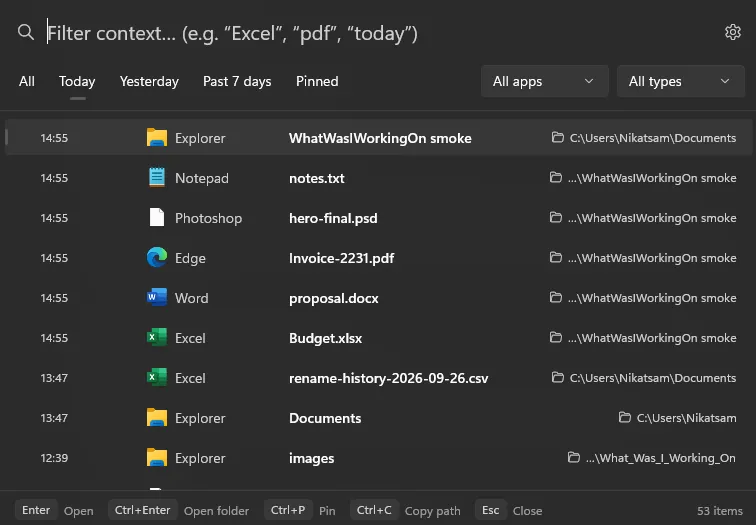Screen dimensions: 756x525
Task: Click the Photoshop app label
Action: tap(208, 218)
